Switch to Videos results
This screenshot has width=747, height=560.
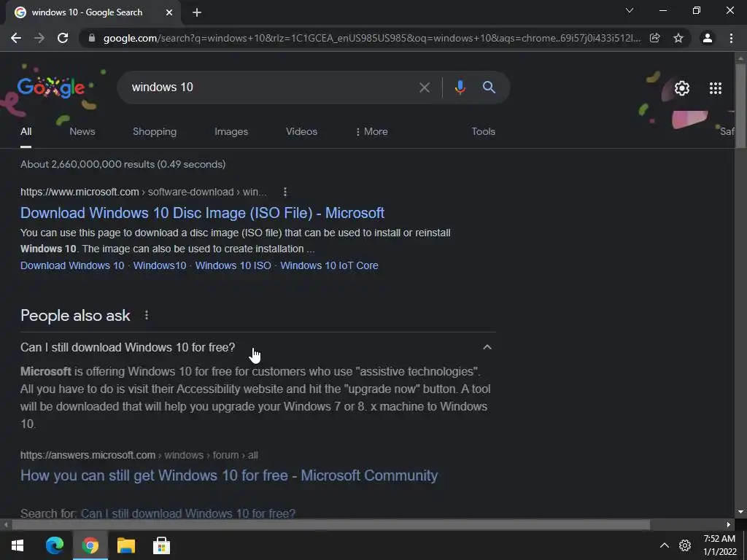(x=301, y=131)
